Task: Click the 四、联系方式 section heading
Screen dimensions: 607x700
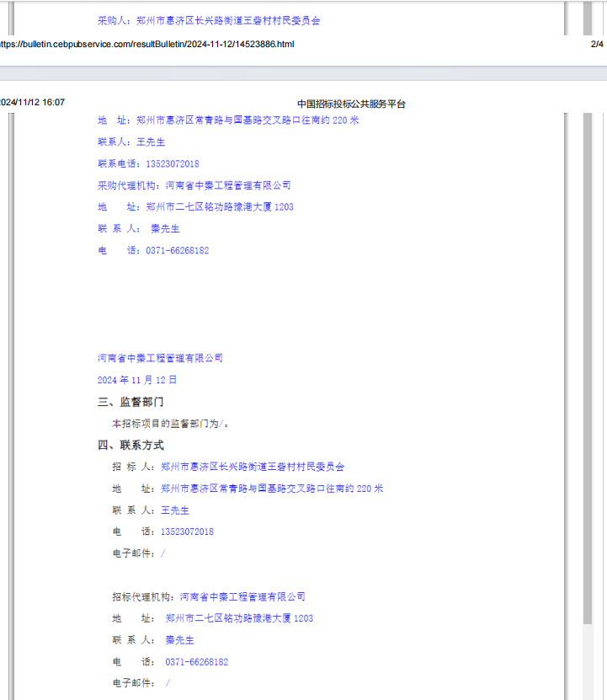Action: click(130, 446)
